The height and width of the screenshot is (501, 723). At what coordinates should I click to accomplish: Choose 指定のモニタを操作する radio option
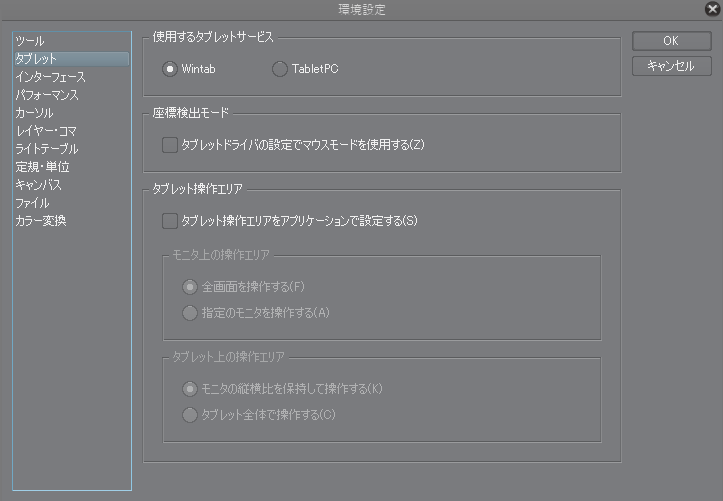coord(190,313)
